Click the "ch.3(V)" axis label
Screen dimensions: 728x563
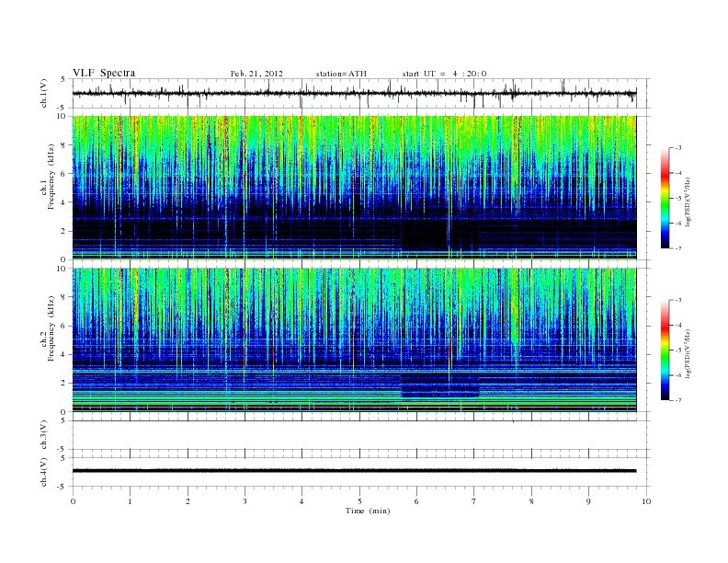(x=44, y=435)
